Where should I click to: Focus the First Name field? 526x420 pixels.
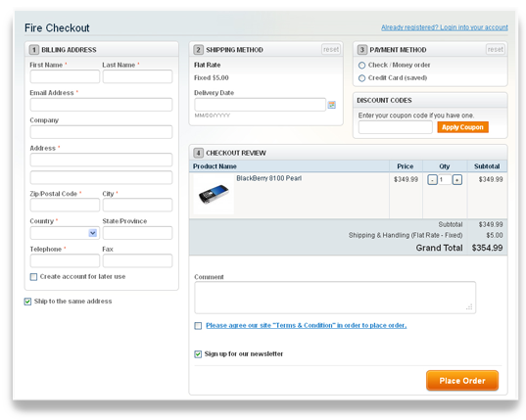click(65, 76)
